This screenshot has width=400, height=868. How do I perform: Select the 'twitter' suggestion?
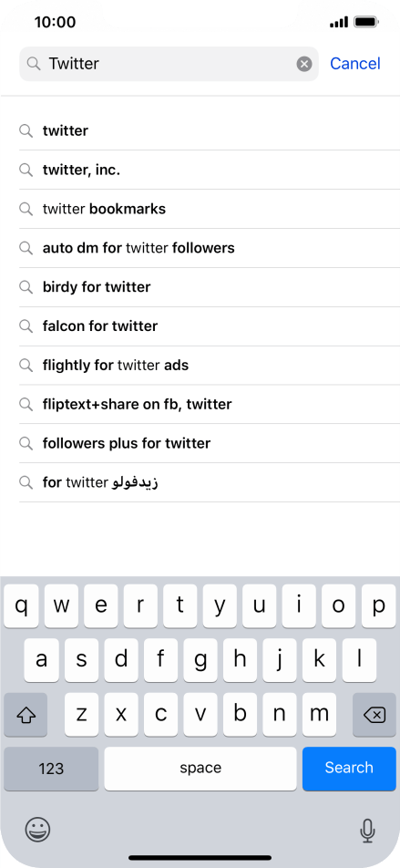[x=210, y=130]
